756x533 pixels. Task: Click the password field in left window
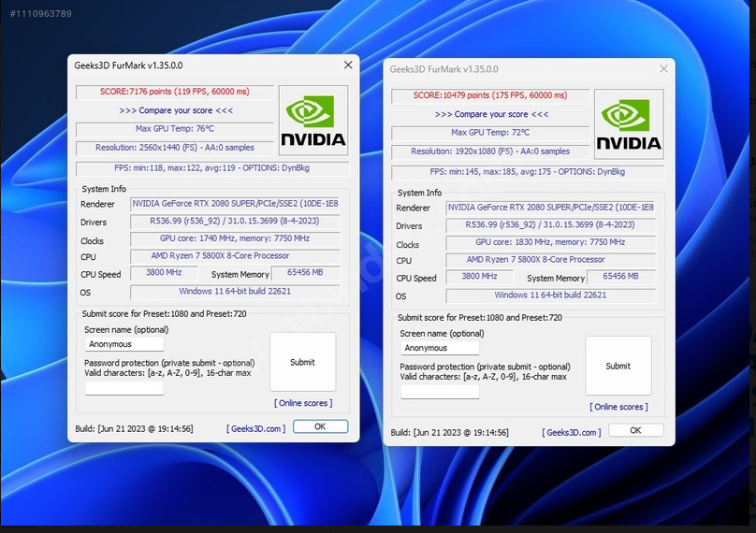coord(124,388)
